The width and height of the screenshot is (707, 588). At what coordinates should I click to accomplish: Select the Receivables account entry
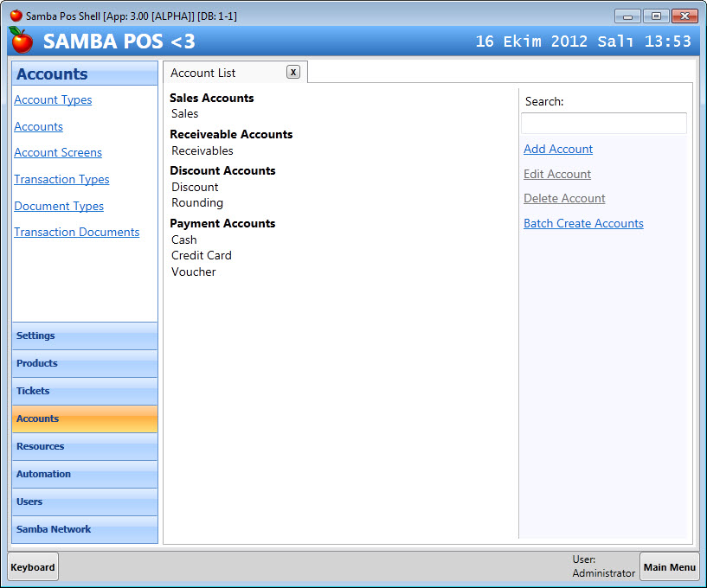(202, 150)
